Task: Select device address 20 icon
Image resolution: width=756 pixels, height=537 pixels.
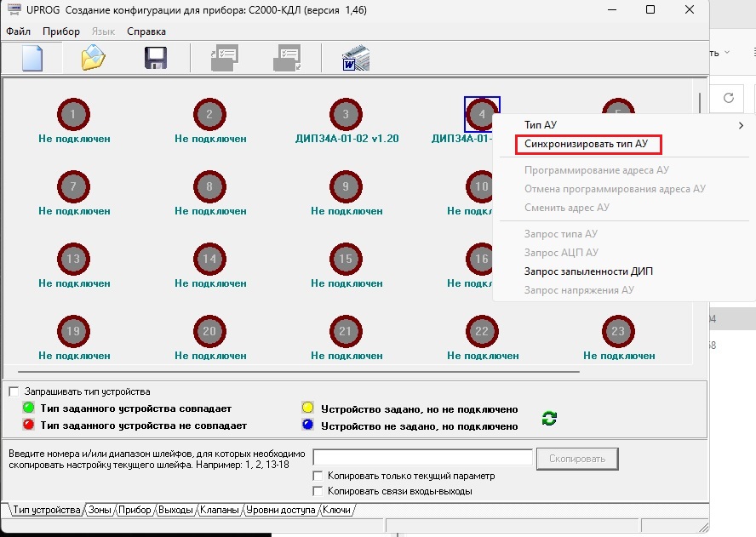Action: (x=209, y=331)
